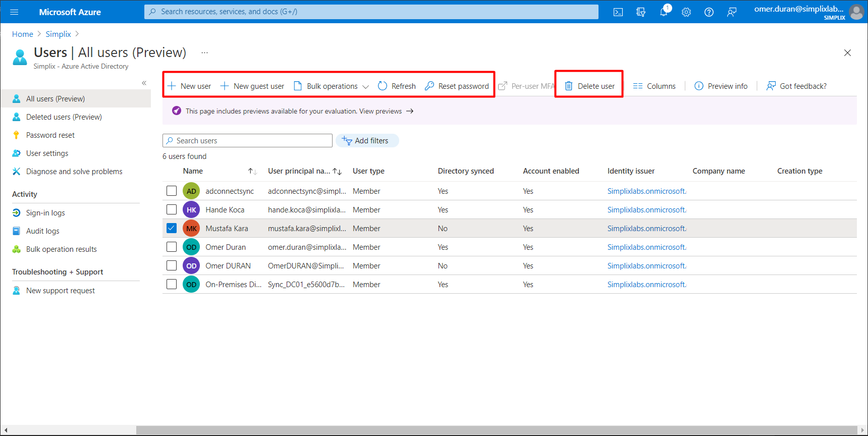Viewport: 868px width, 436px height.
Task: Click Identity issuer column header
Action: (x=631, y=171)
